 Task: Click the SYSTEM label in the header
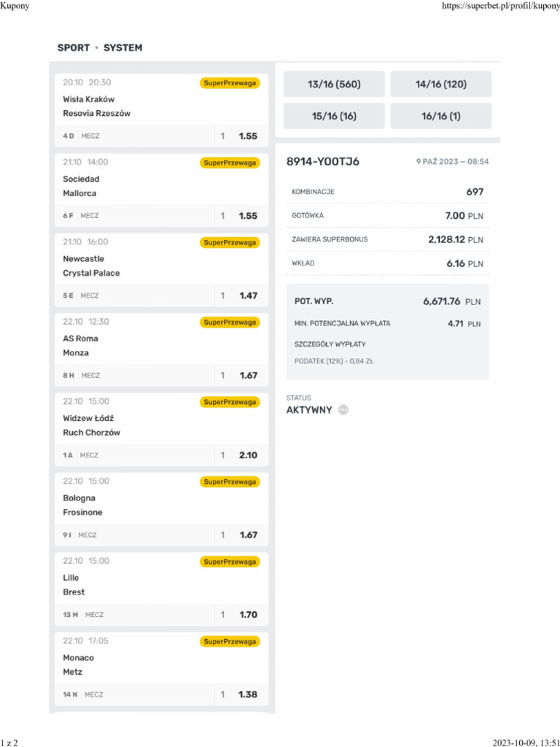click(122, 48)
